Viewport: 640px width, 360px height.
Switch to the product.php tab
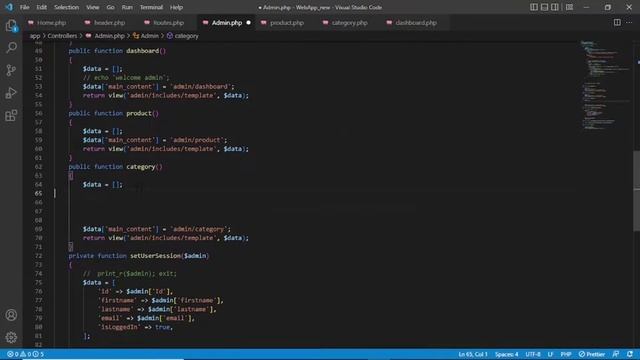[287, 23]
